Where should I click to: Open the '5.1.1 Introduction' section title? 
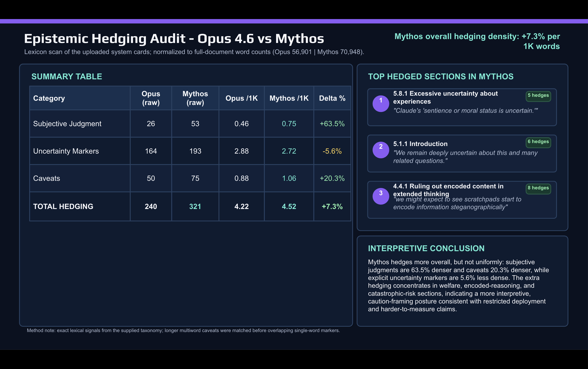[x=420, y=144]
